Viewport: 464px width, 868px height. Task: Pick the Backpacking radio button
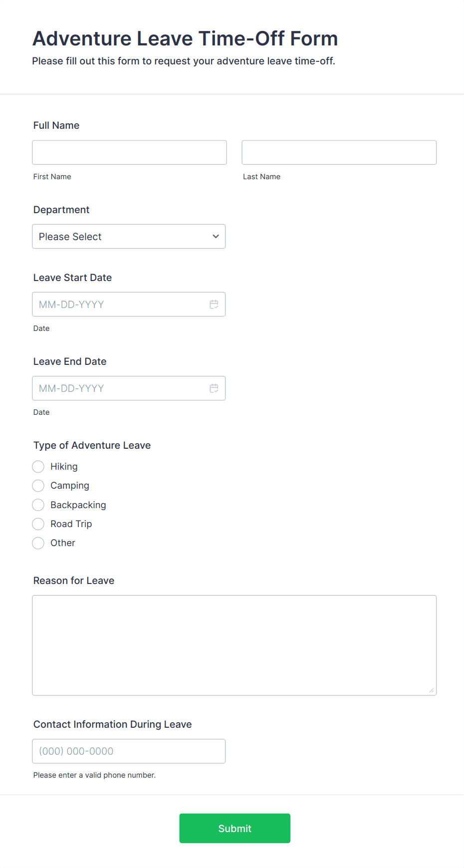(x=38, y=505)
